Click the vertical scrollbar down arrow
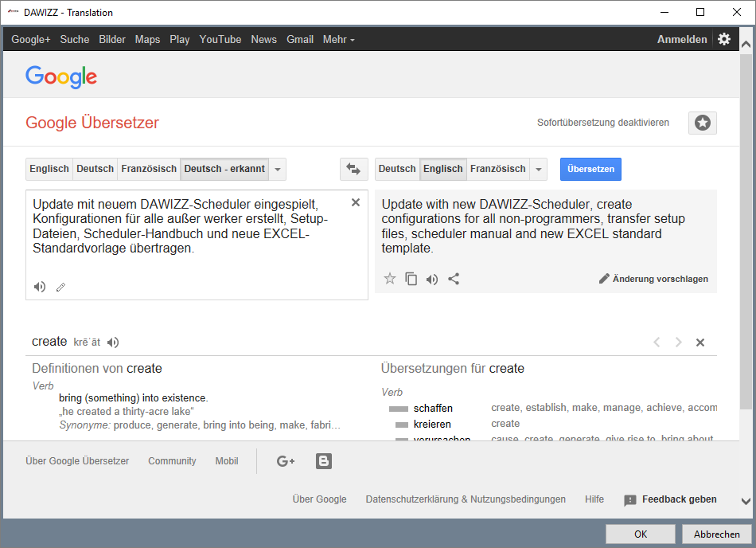 (x=746, y=502)
